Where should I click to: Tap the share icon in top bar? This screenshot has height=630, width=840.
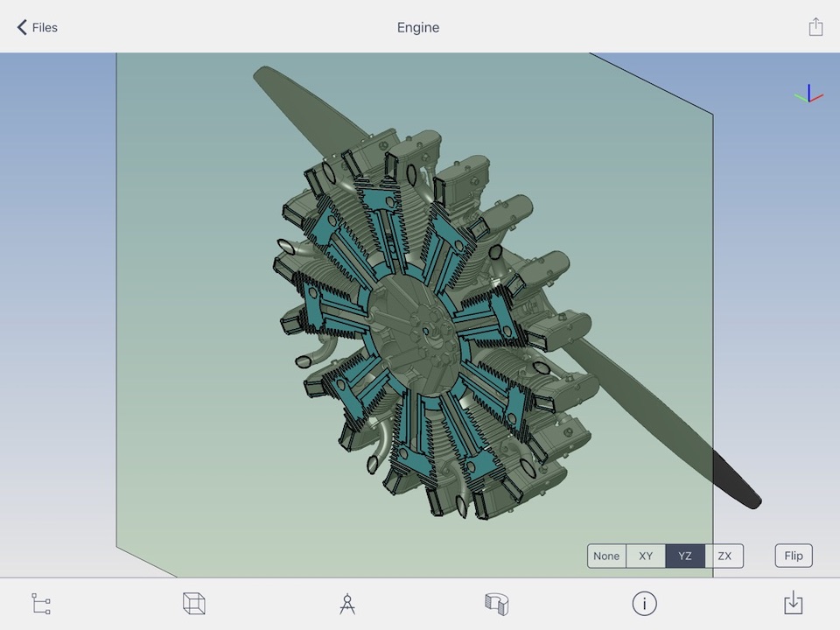[x=815, y=27]
